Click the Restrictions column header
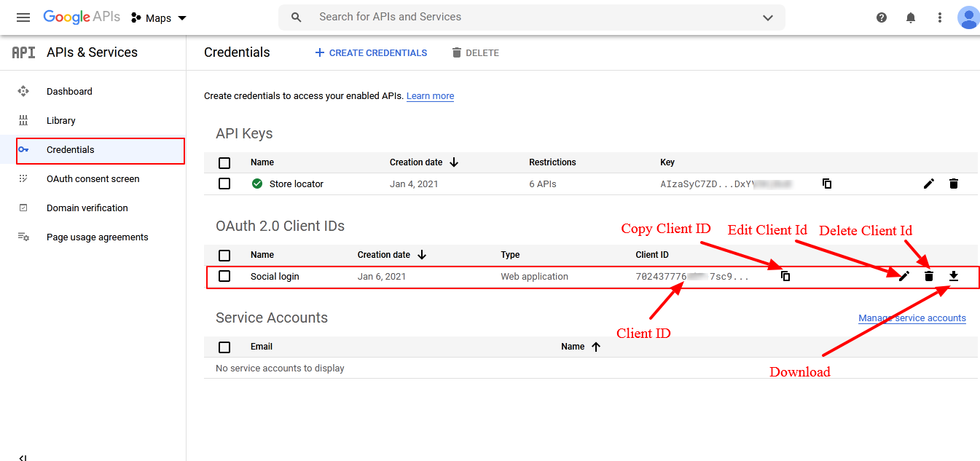Viewport: 980px width, 461px height. pos(552,162)
